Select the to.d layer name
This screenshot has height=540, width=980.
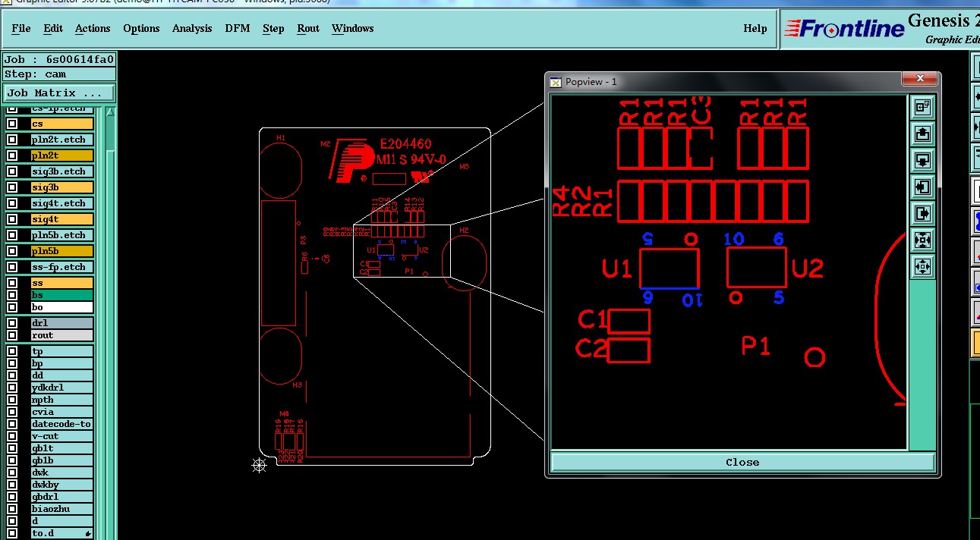61,533
